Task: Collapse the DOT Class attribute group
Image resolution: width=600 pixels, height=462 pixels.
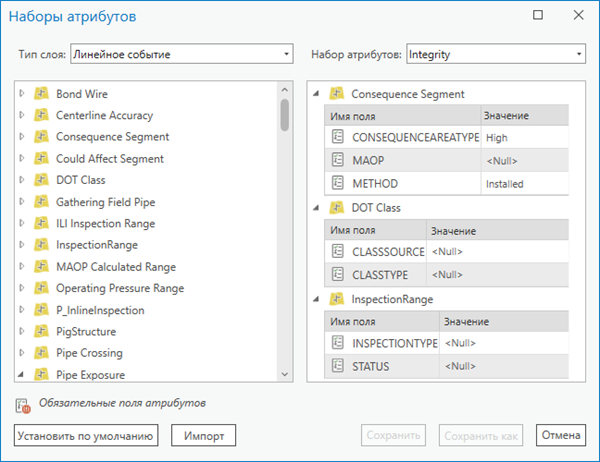Action: pyautogui.click(x=316, y=208)
